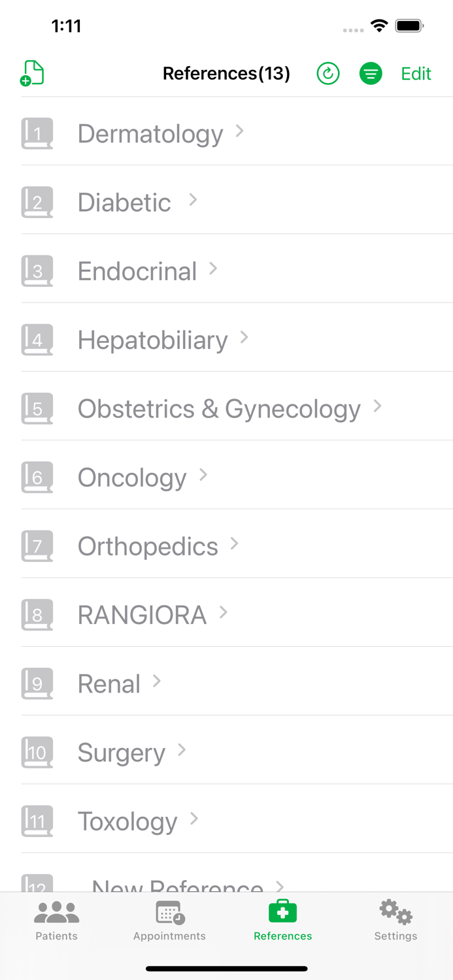Tap the Edit button
453x980 pixels.
pos(416,73)
